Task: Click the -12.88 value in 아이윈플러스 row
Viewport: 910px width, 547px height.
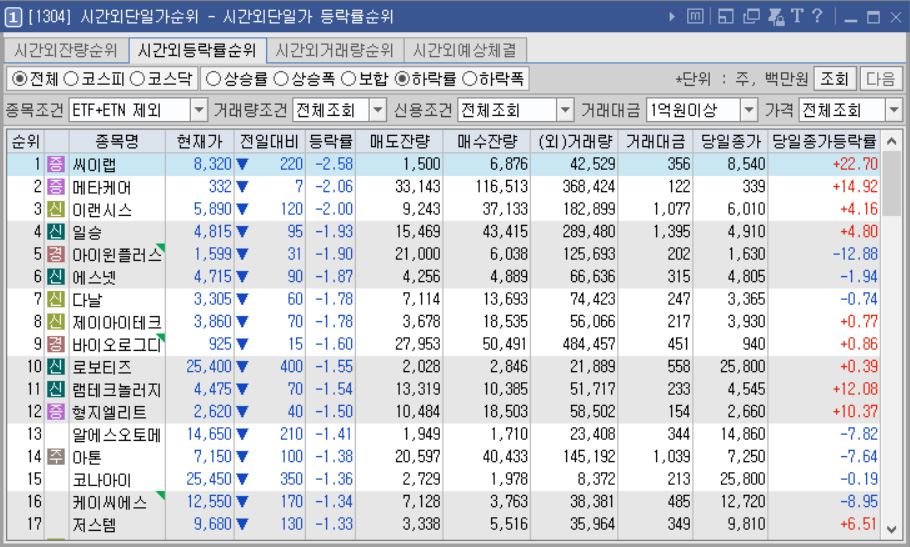Action: (855, 254)
